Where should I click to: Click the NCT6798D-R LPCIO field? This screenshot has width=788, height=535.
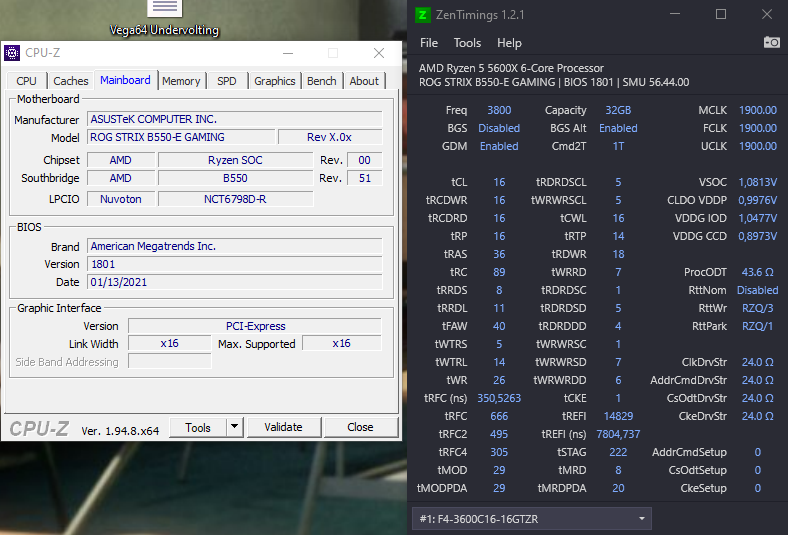[x=235, y=199]
